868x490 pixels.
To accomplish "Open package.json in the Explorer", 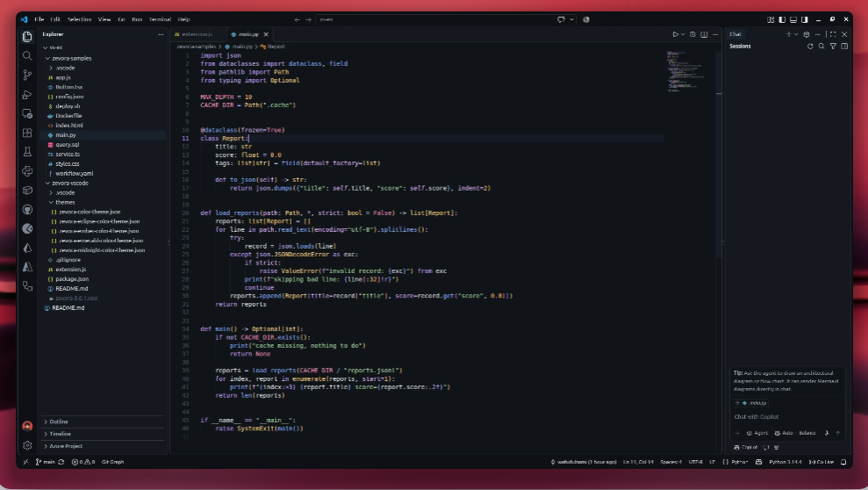I will coord(72,279).
